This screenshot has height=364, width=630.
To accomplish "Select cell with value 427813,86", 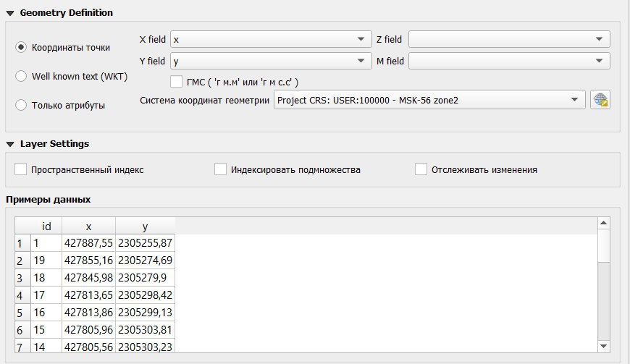I will coord(88,313).
